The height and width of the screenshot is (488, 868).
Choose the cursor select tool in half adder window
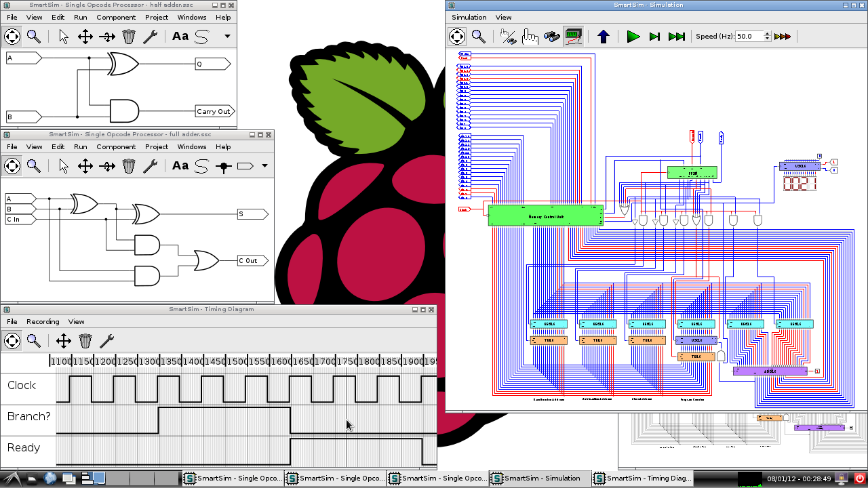click(64, 36)
